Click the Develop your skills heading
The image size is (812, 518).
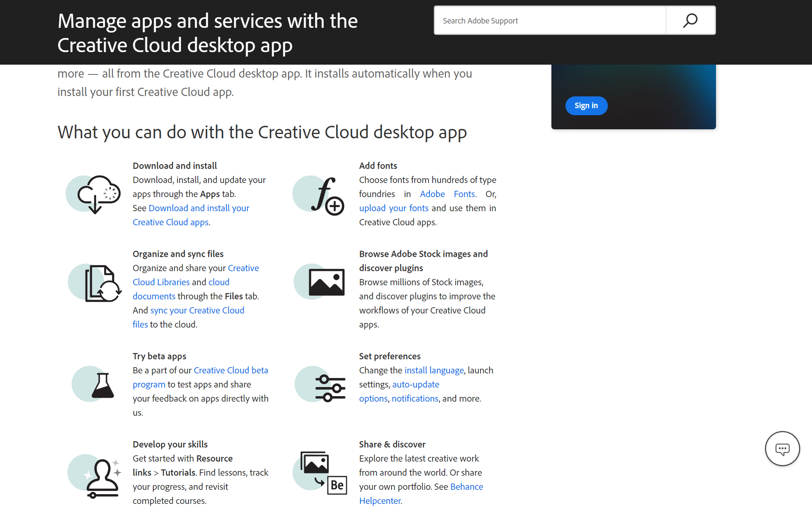pos(170,444)
